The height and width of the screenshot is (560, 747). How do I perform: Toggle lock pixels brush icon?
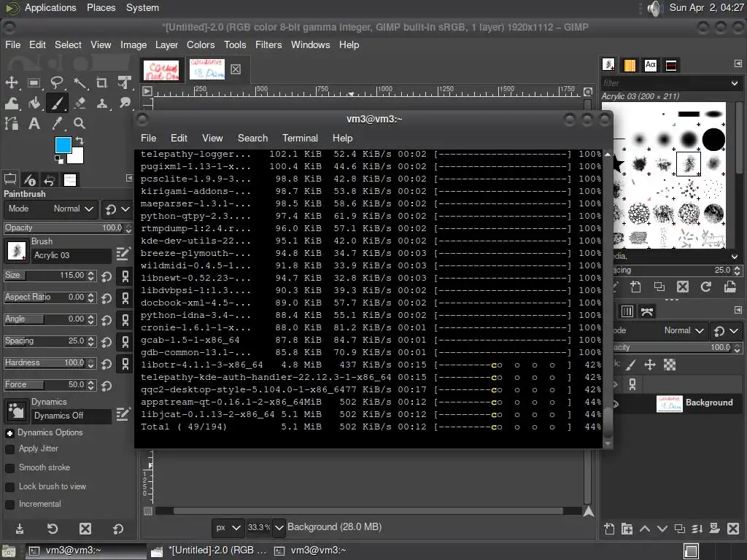click(x=631, y=365)
